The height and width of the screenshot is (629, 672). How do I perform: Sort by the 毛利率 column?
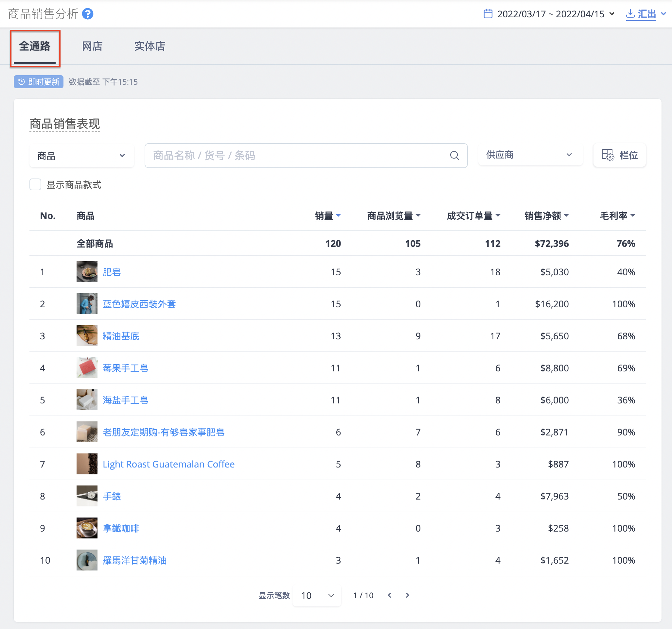(617, 215)
